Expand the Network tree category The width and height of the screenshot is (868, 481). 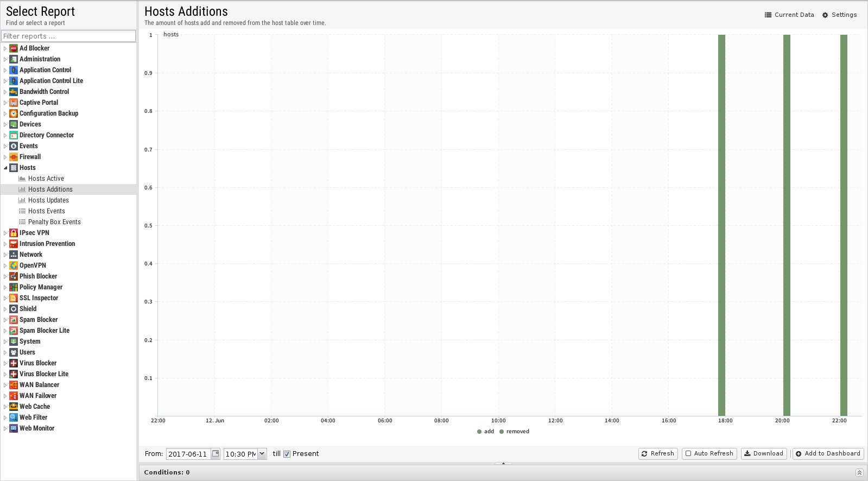tap(5, 255)
